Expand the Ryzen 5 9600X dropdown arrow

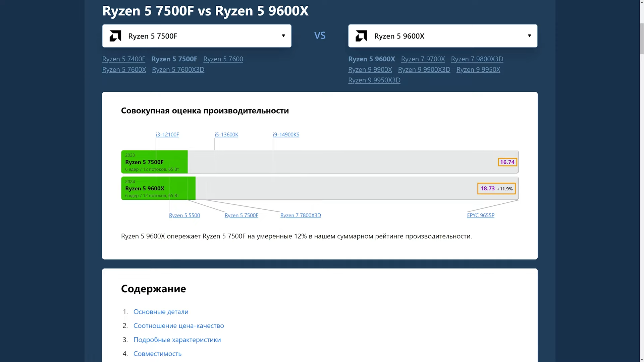(x=529, y=36)
